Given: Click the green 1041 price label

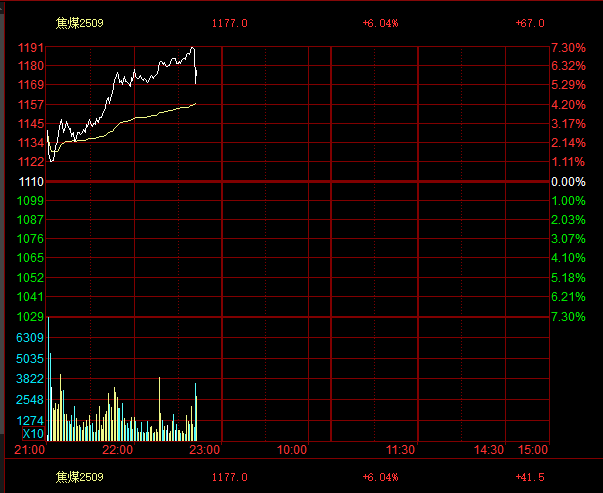Looking at the screenshot, I should (x=30, y=297).
